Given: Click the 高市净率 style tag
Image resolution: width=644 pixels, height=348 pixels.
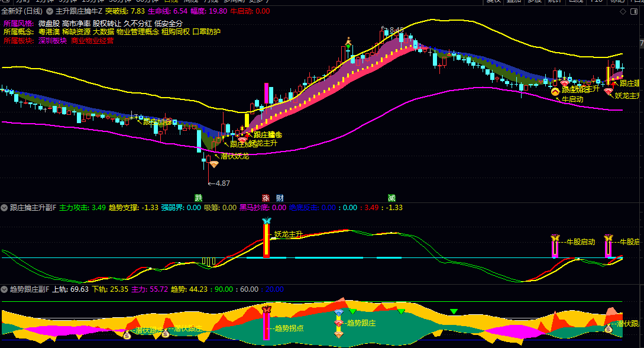Looking at the screenshot, I should 76,24.
